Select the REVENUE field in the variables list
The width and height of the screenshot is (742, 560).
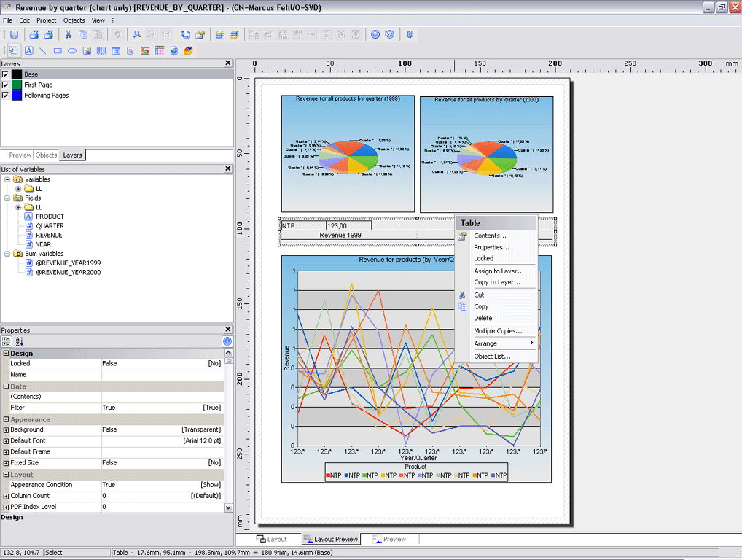(49, 235)
